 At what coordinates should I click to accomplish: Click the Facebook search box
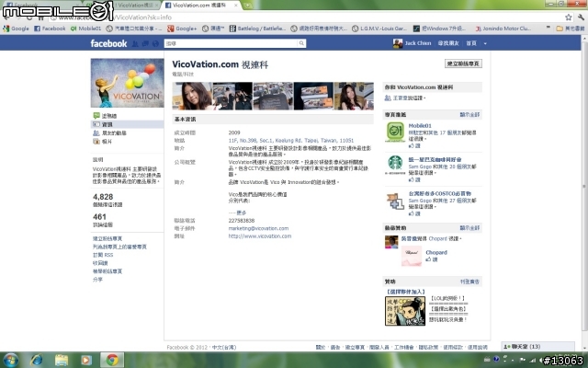pyautogui.click(x=231, y=43)
